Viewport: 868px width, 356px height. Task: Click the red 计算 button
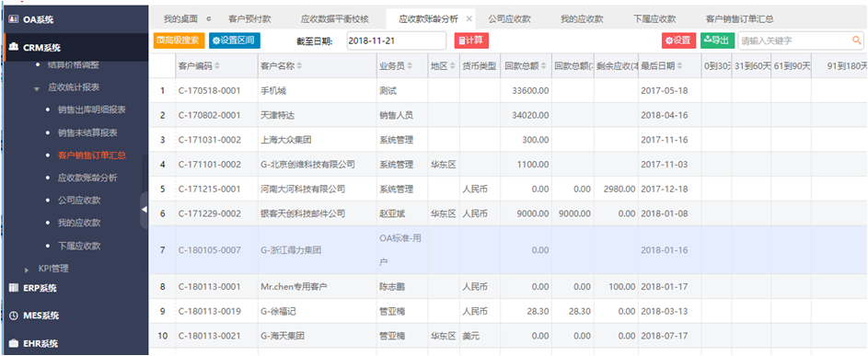click(471, 40)
